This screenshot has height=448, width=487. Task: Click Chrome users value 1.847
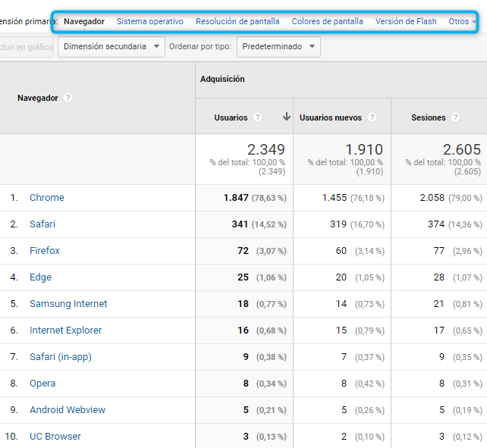pyautogui.click(x=236, y=198)
